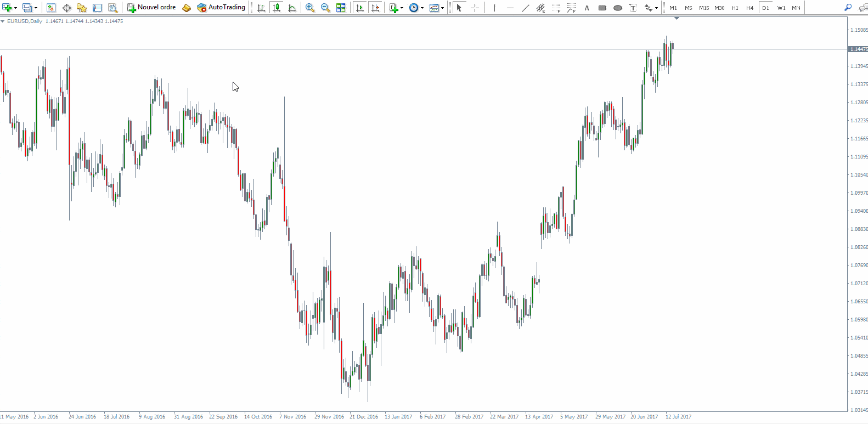Click the Nouvel ordre button
The image size is (868, 424).
151,8
